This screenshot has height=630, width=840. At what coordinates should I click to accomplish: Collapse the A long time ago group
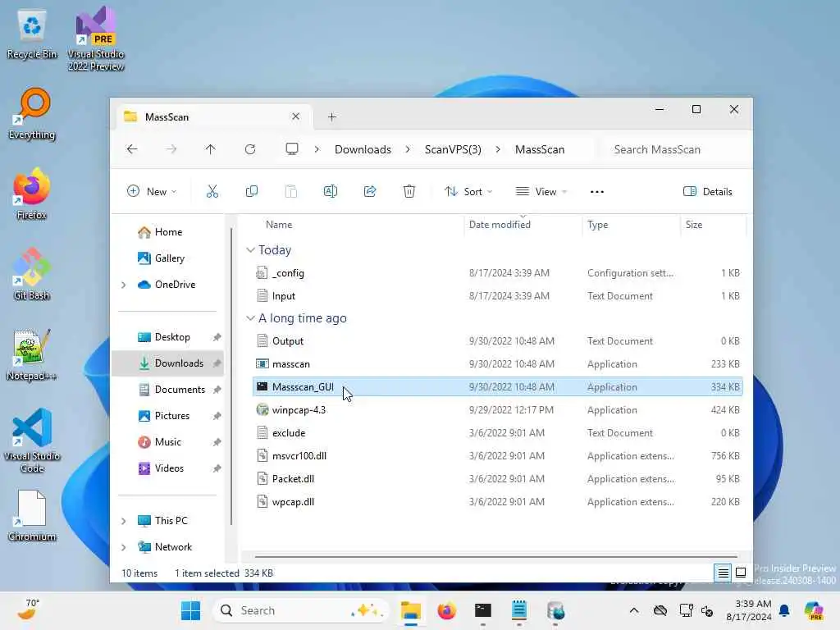(x=250, y=318)
